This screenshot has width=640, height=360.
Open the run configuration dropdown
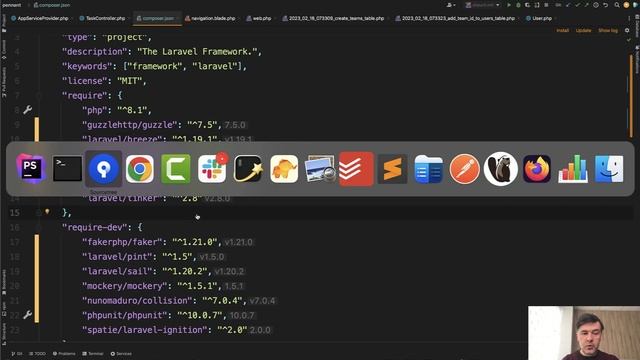482,5
